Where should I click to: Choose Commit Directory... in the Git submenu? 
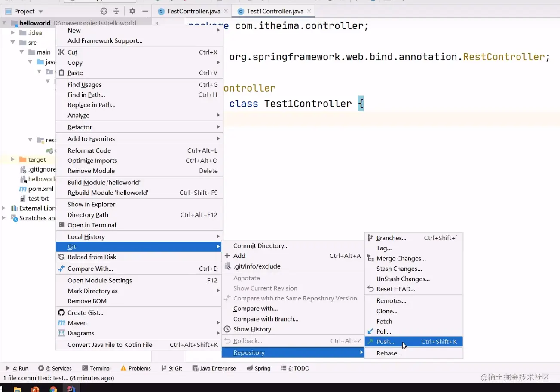click(x=293, y=246)
